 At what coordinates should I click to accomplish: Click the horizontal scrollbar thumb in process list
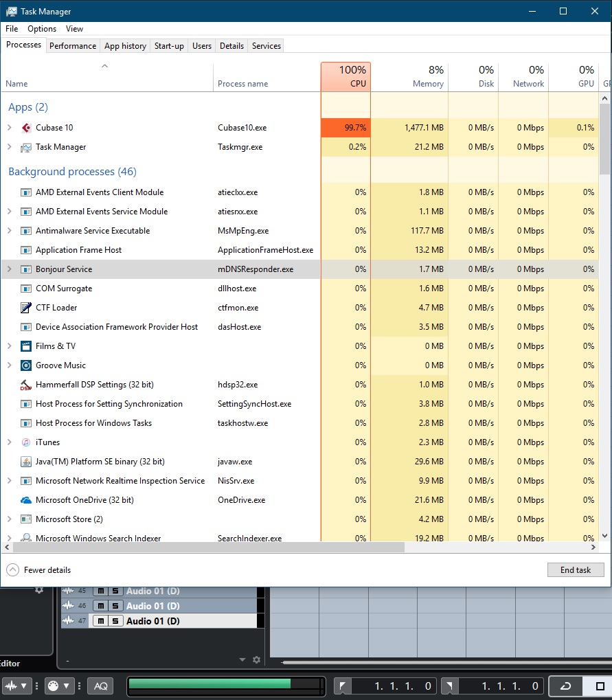209,547
